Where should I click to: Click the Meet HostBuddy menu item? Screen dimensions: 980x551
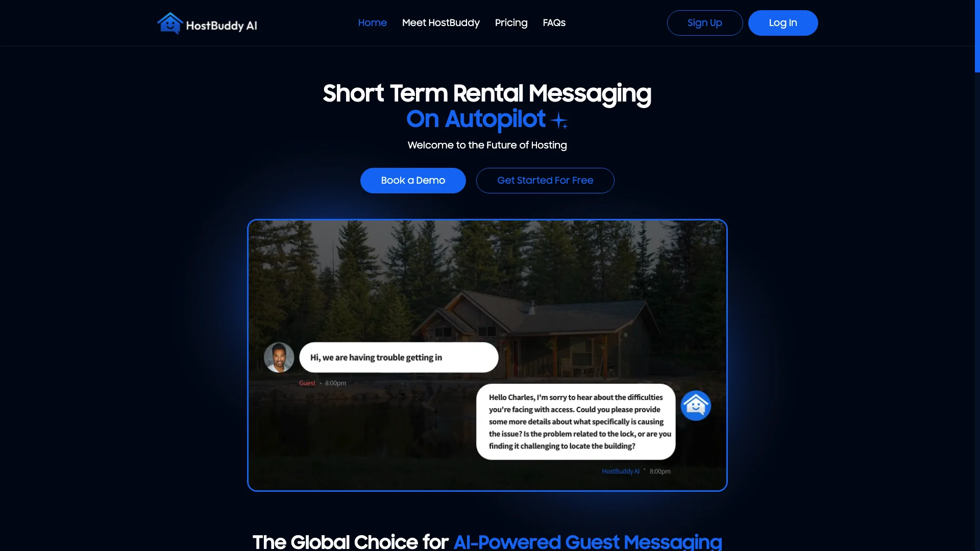click(x=441, y=23)
